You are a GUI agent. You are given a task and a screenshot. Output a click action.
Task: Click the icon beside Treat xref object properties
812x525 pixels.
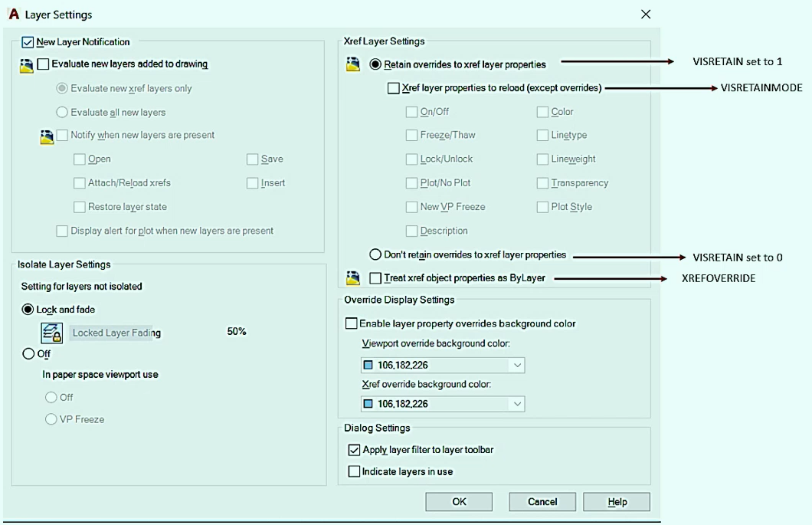354,278
